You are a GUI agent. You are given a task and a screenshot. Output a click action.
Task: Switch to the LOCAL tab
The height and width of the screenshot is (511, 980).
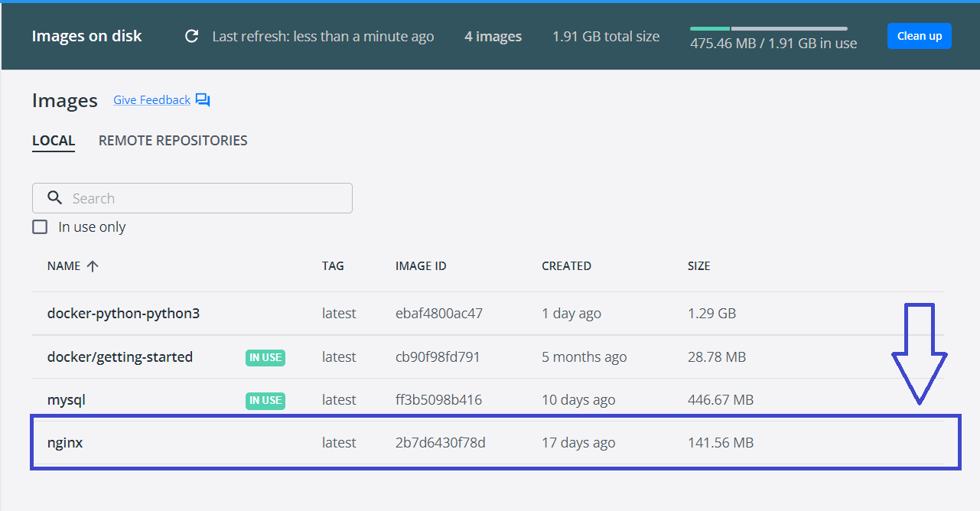click(x=54, y=141)
